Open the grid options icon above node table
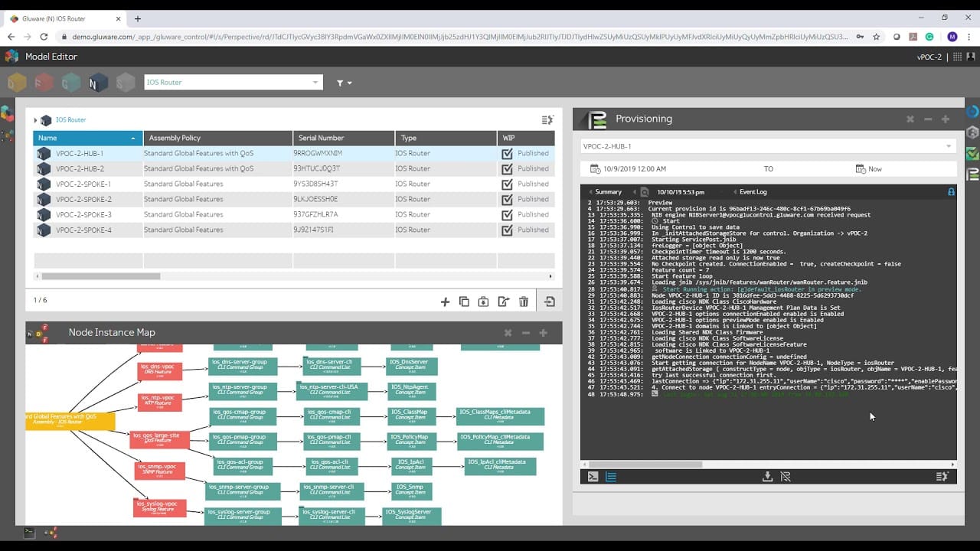 pyautogui.click(x=547, y=120)
